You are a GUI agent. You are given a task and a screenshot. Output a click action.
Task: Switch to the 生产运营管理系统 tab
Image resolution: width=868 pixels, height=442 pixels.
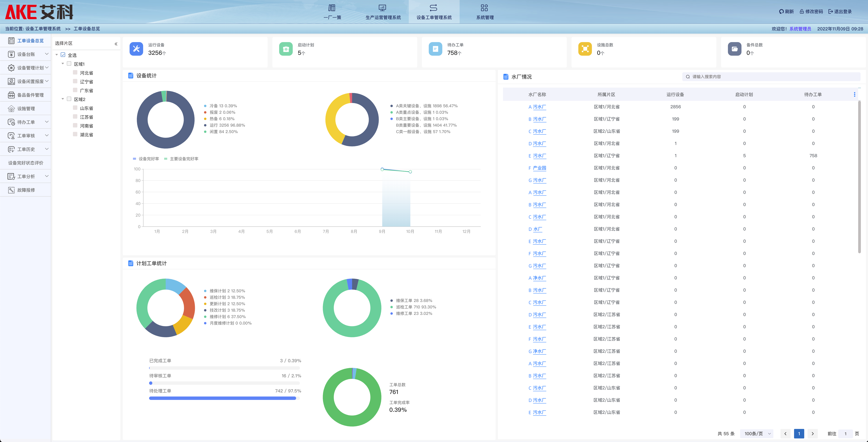[383, 12]
